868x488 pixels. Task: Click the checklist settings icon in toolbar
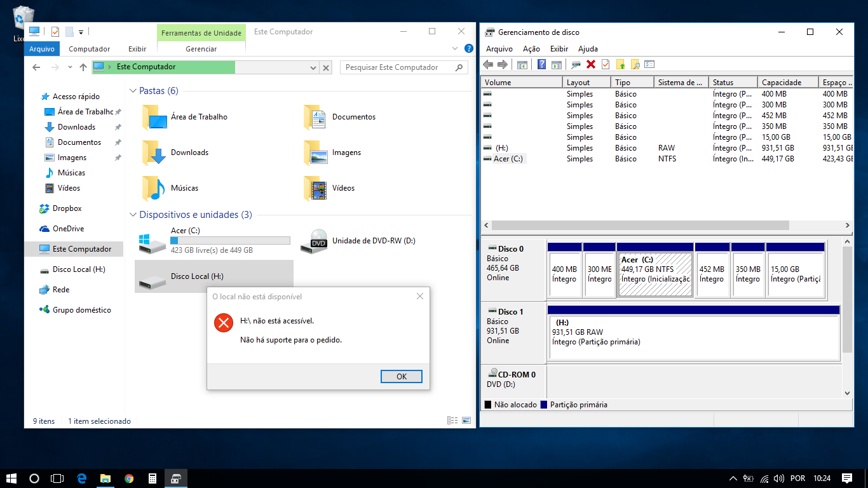point(649,64)
